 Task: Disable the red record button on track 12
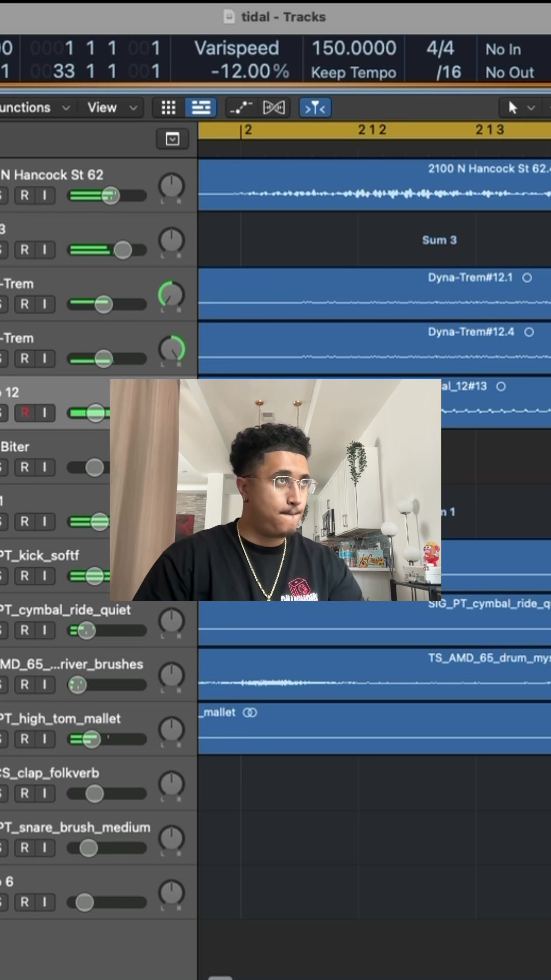(x=24, y=412)
